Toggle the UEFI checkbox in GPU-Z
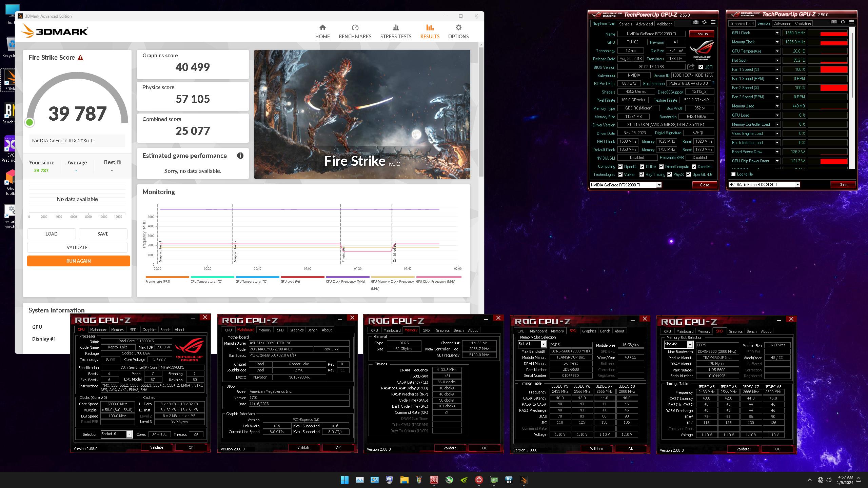 (x=701, y=67)
